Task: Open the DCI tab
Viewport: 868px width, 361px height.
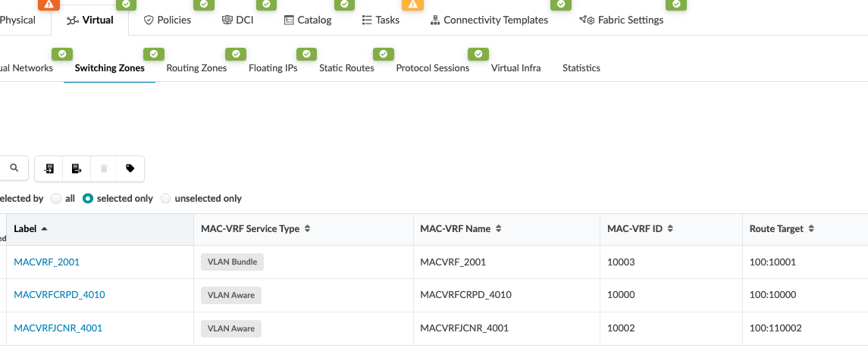Action: coord(237,20)
